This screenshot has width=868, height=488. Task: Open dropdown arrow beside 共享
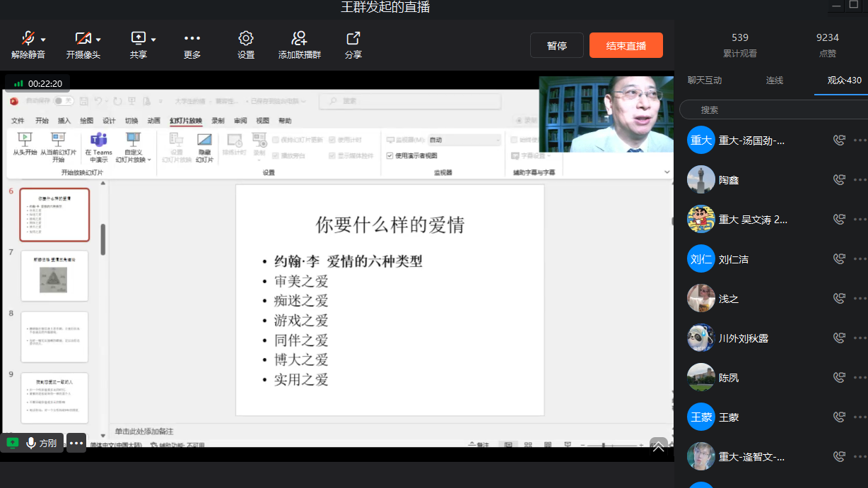point(153,40)
